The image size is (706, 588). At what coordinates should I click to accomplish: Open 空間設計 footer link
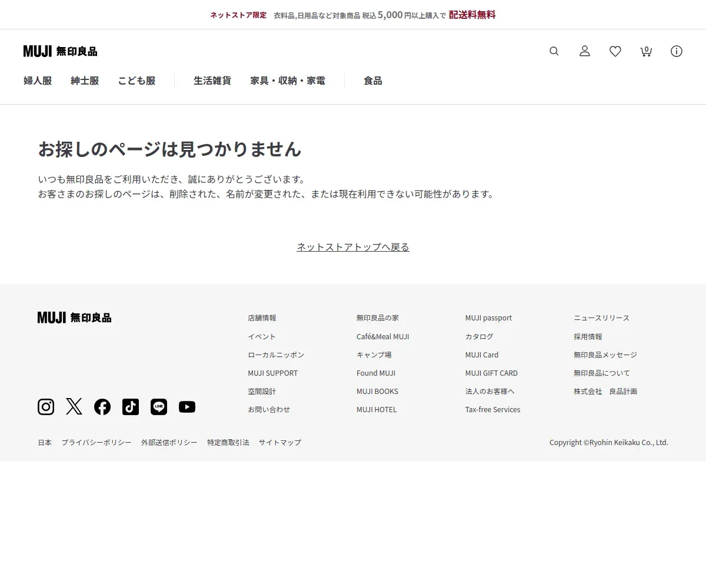point(262,391)
